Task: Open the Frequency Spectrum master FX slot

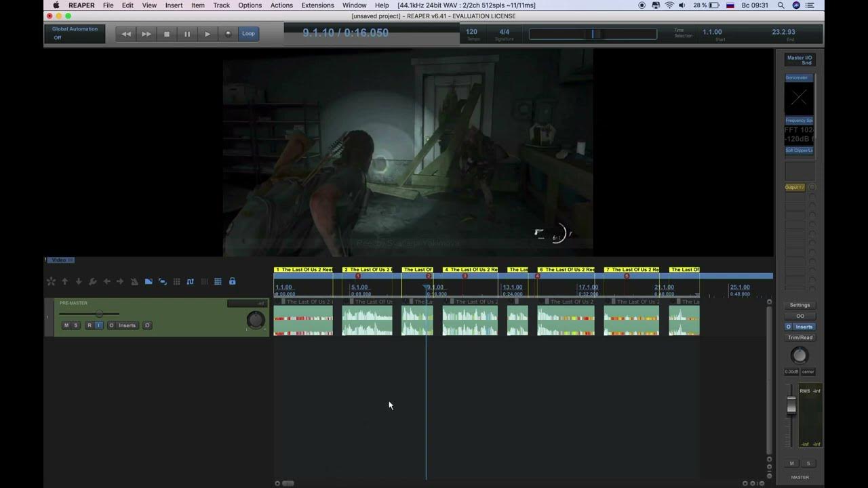Action: tap(799, 121)
